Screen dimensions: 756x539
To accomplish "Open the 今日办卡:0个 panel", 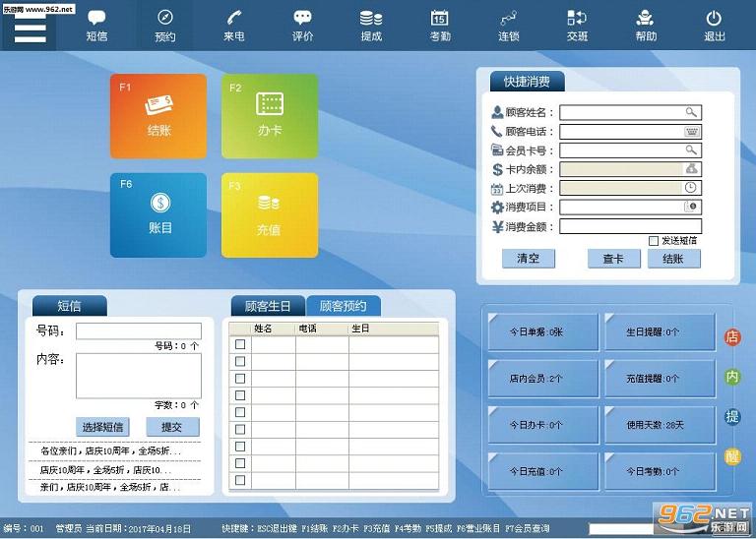I will pos(543,425).
